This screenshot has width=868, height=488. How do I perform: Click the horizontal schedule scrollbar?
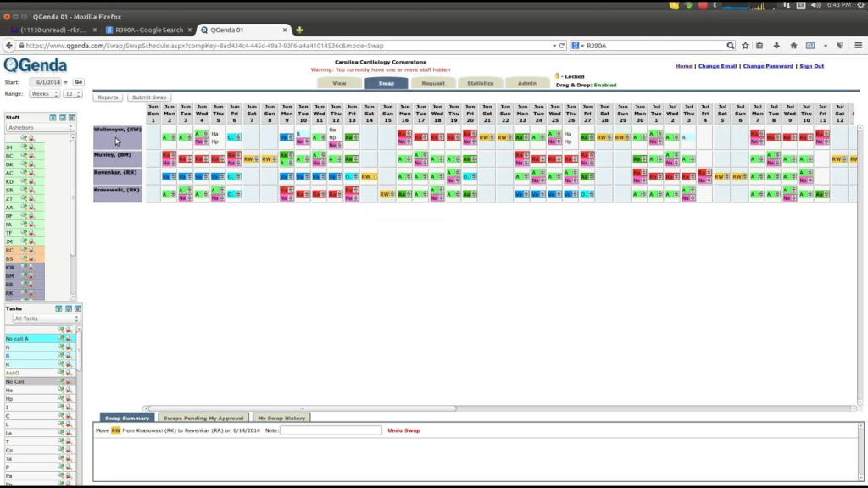pos(303,408)
